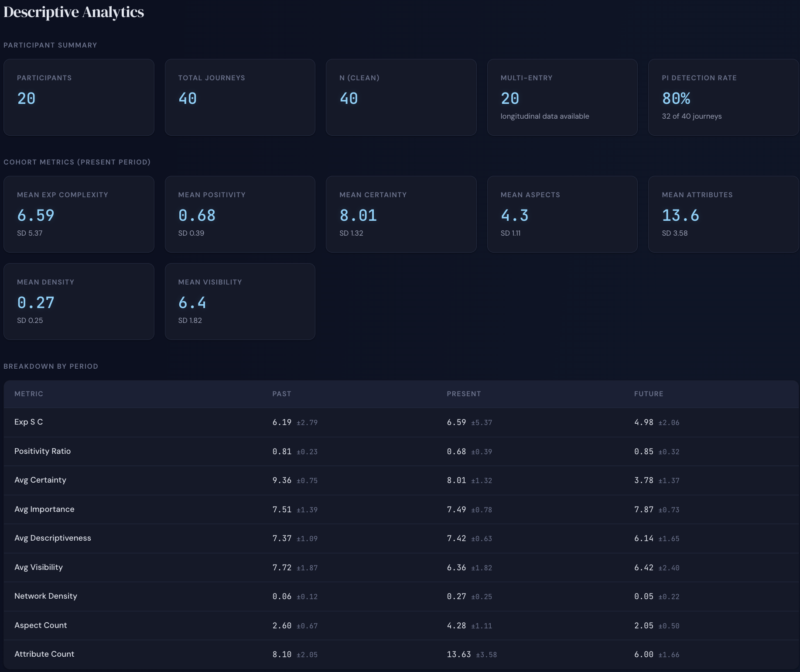This screenshot has width=800, height=672.
Task: Click Avg Descriptiveness past value 7.37
Action: pyautogui.click(x=282, y=538)
